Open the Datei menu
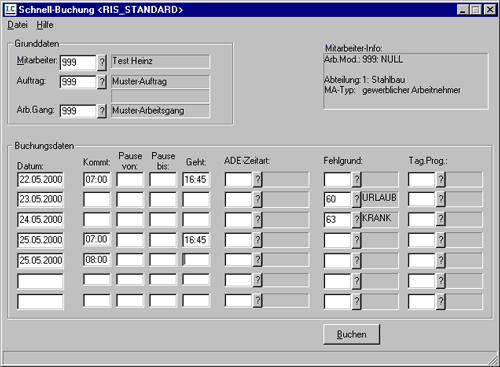The image size is (500, 367). pos(17,25)
